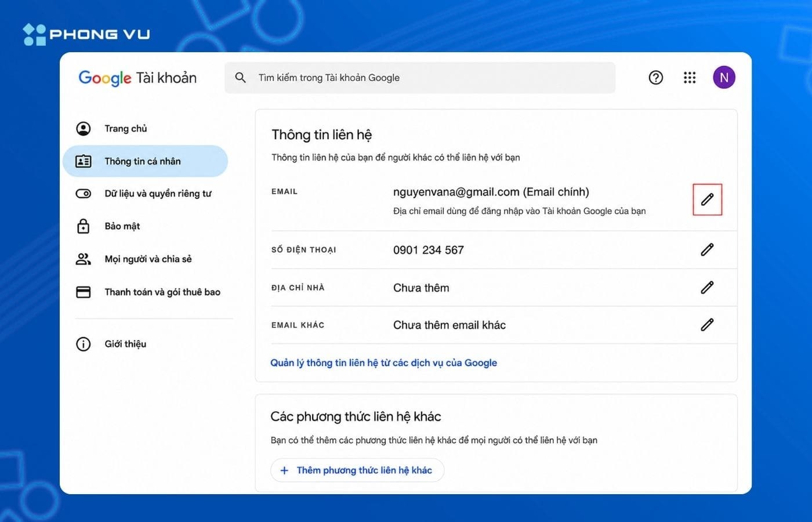Select Thông tin cá nhân menu item
The width and height of the screenshot is (812, 522).
tap(145, 161)
